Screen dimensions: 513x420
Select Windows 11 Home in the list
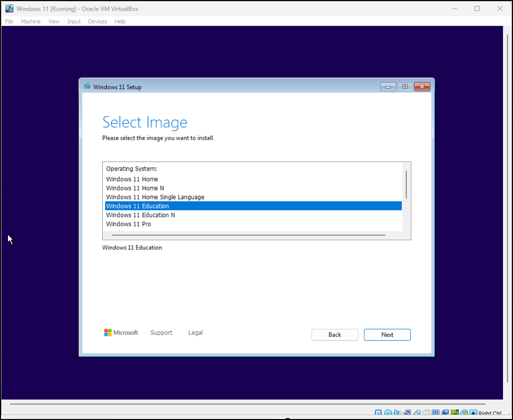tap(253, 179)
